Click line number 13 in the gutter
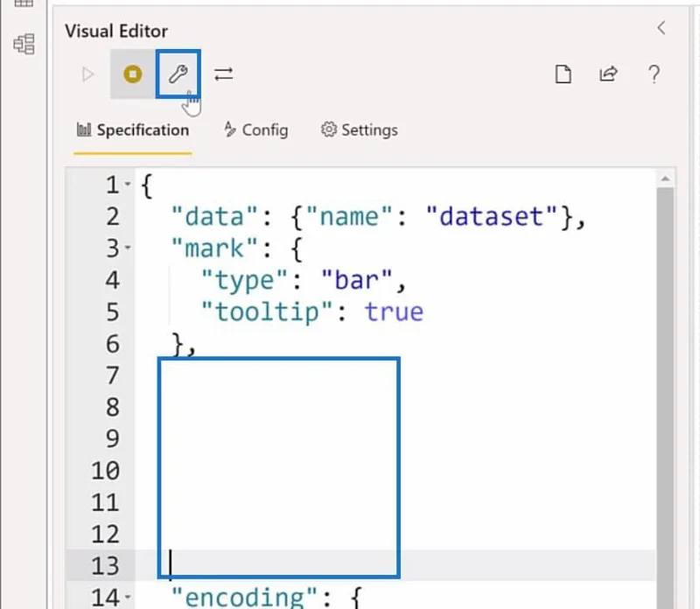The image size is (700, 609). pyautogui.click(x=106, y=566)
